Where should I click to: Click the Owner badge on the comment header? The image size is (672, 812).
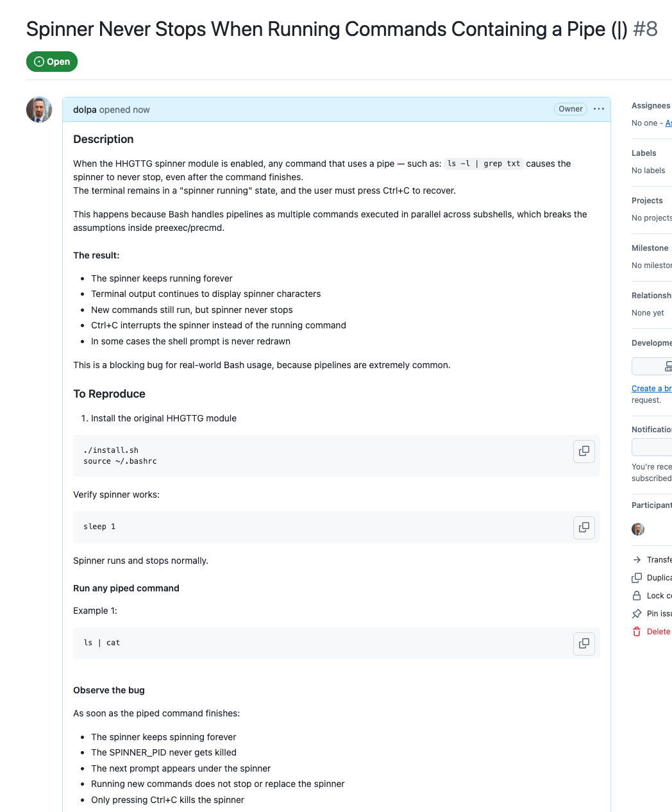(570, 109)
